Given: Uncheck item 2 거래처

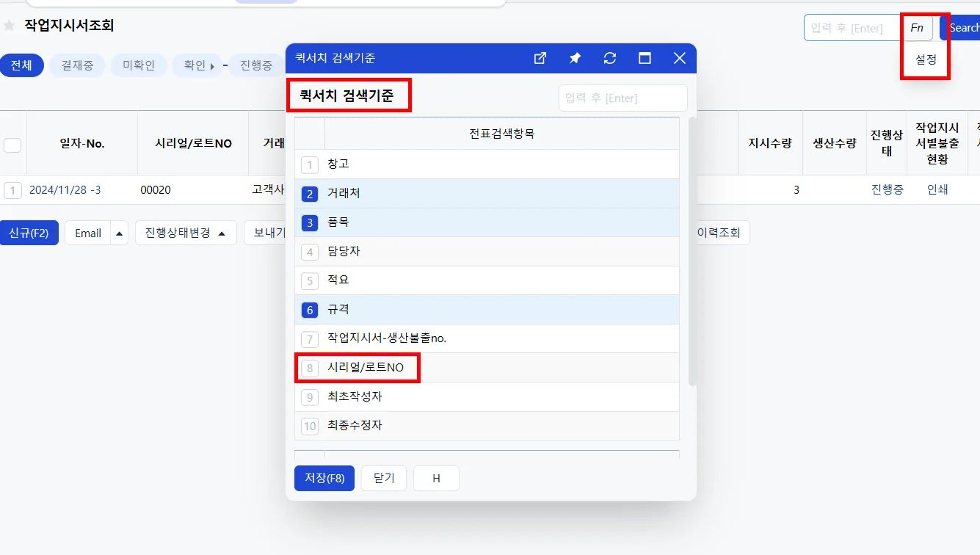Looking at the screenshot, I should pyautogui.click(x=310, y=194).
